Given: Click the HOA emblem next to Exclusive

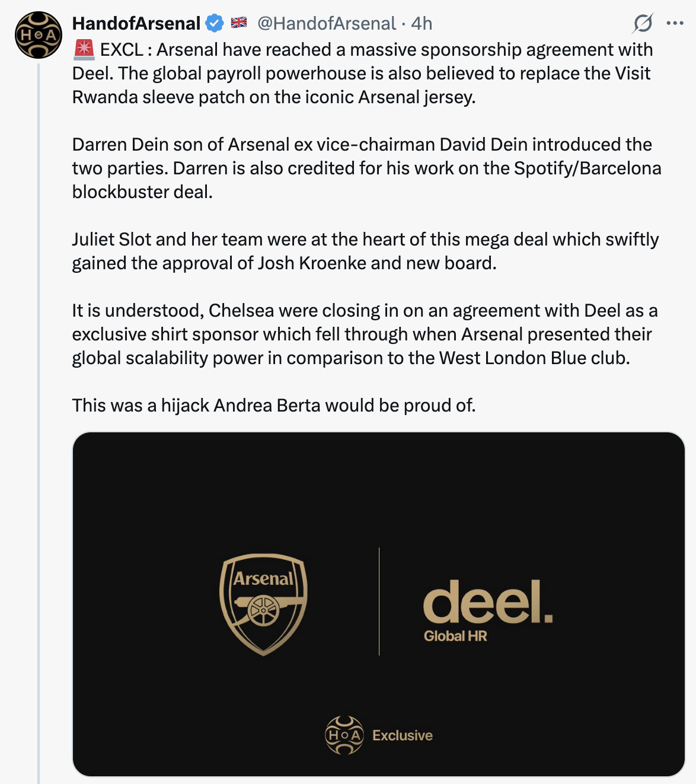Looking at the screenshot, I should [x=344, y=735].
